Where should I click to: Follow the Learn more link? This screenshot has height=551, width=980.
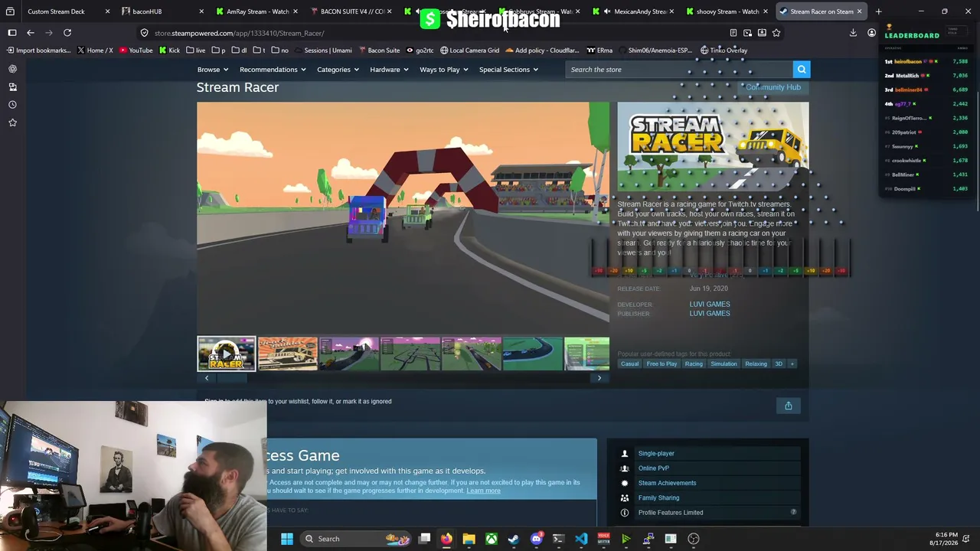click(483, 491)
